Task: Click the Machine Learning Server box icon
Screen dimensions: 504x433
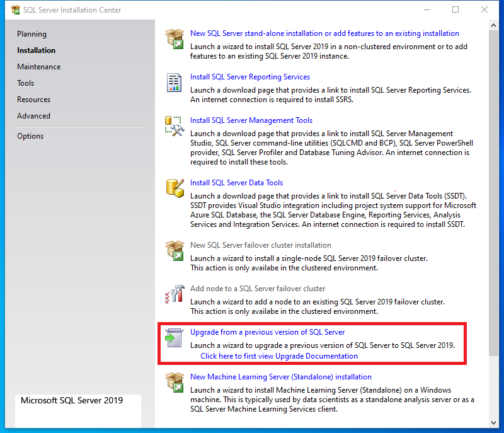Action: click(x=175, y=382)
